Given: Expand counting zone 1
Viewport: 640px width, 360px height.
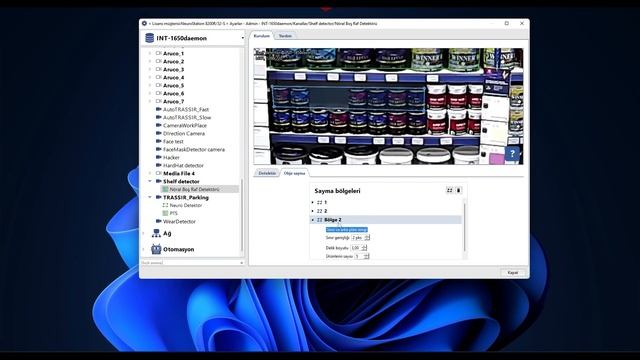Looking at the screenshot, I should pos(313,202).
